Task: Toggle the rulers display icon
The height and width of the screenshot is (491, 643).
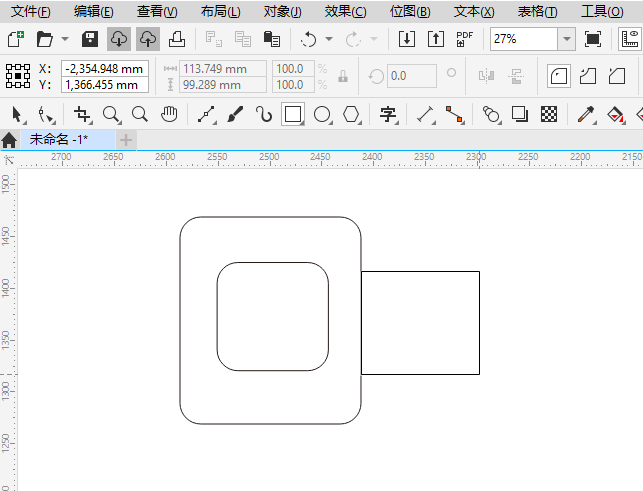Action: 630,39
